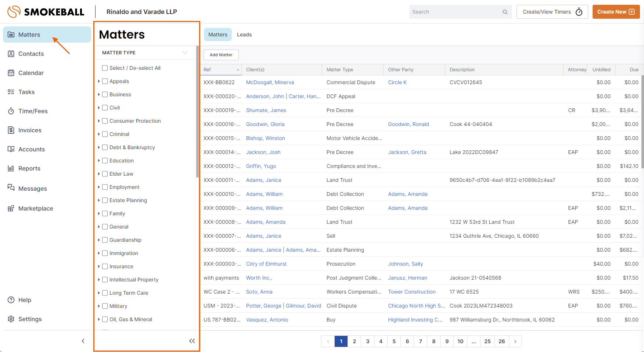Screen dimensions: 644x352
Task: Open the Contacts sidebar icon
Action: 11,54
